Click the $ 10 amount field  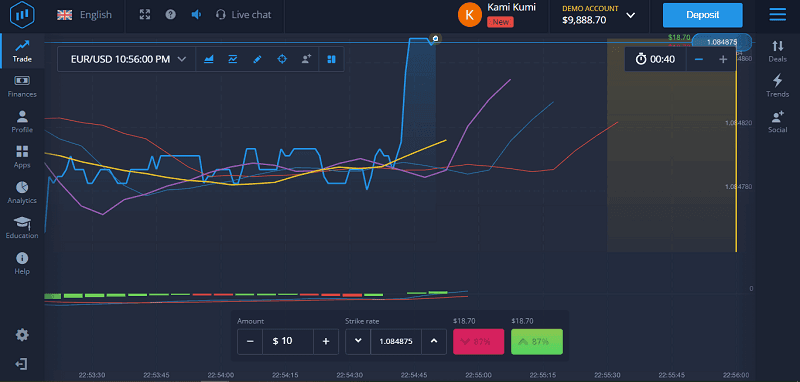coord(288,341)
